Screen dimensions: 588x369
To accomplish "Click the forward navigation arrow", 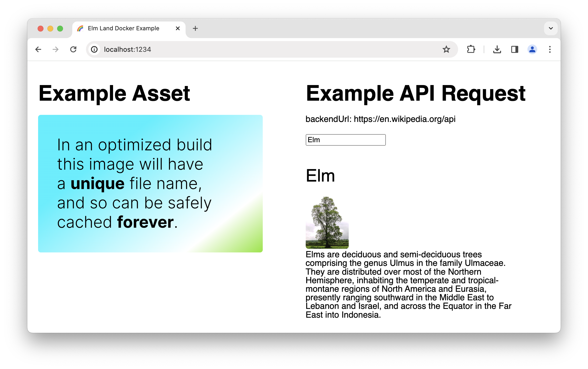I will coord(56,50).
